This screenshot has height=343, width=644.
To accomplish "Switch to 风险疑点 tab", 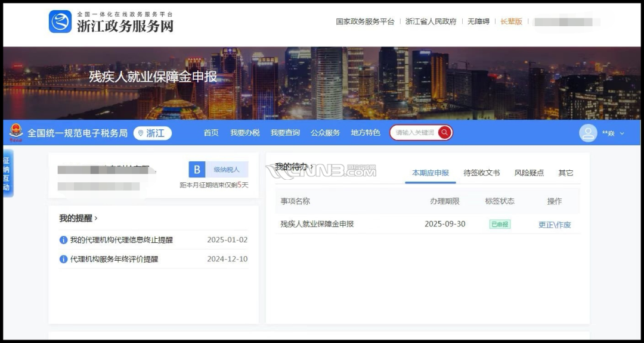I will coord(529,173).
